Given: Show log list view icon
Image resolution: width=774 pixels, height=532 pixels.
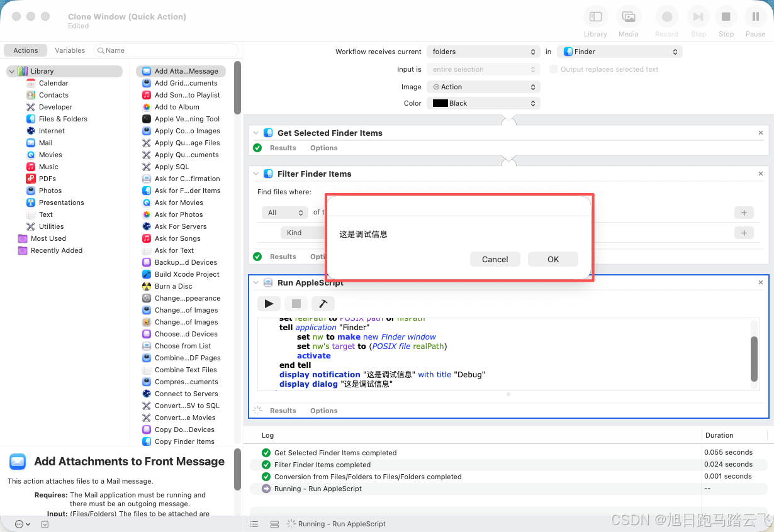Looking at the screenshot, I should (x=254, y=524).
